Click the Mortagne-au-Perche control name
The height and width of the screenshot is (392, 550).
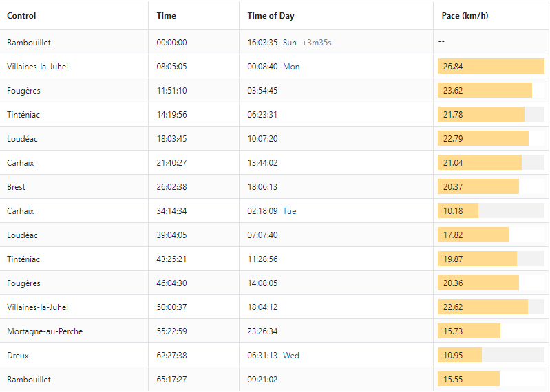click(x=45, y=331)
